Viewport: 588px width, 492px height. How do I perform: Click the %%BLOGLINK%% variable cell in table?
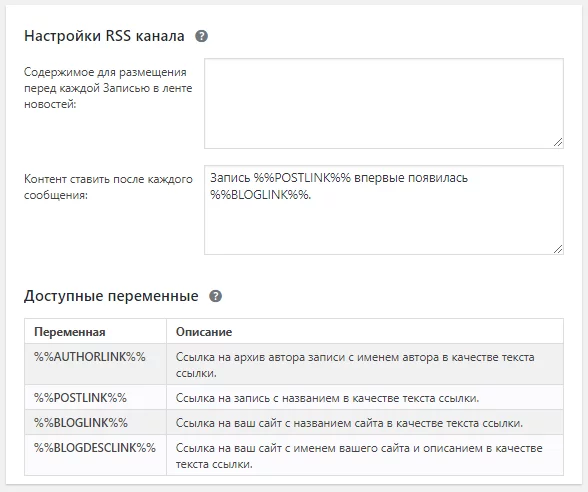[x=96, y=422]
